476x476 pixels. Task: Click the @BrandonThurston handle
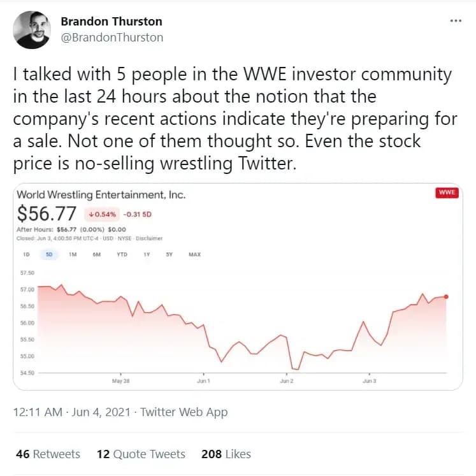point(112,37)
